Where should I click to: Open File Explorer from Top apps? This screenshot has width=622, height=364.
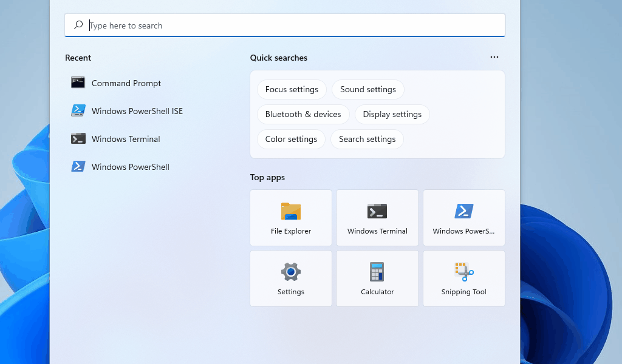pyautogui.click(x=291, y=218)
